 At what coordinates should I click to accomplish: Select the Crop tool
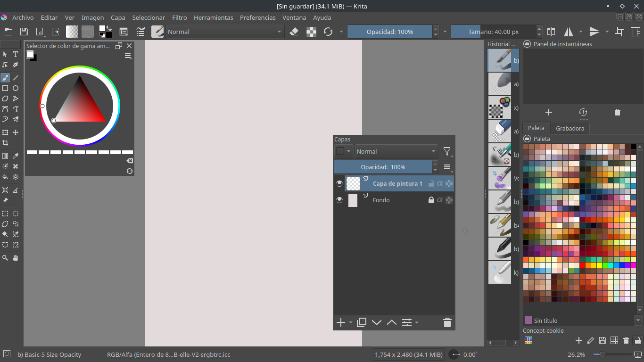pos(5,143)
